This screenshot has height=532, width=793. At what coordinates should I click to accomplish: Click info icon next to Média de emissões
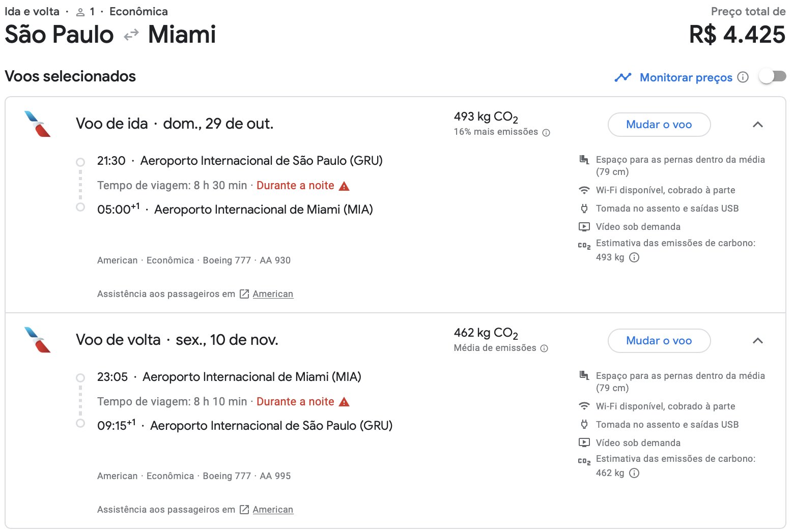[x=544, y=348]
